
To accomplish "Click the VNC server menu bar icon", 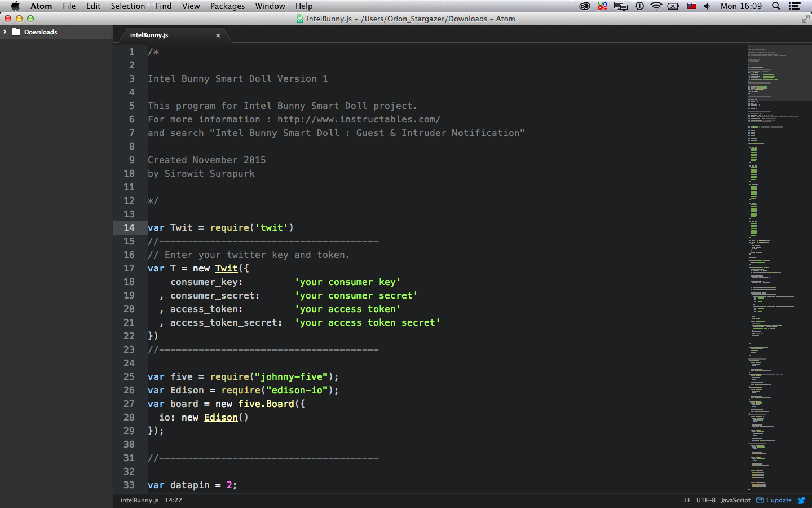I will point(602,6).
